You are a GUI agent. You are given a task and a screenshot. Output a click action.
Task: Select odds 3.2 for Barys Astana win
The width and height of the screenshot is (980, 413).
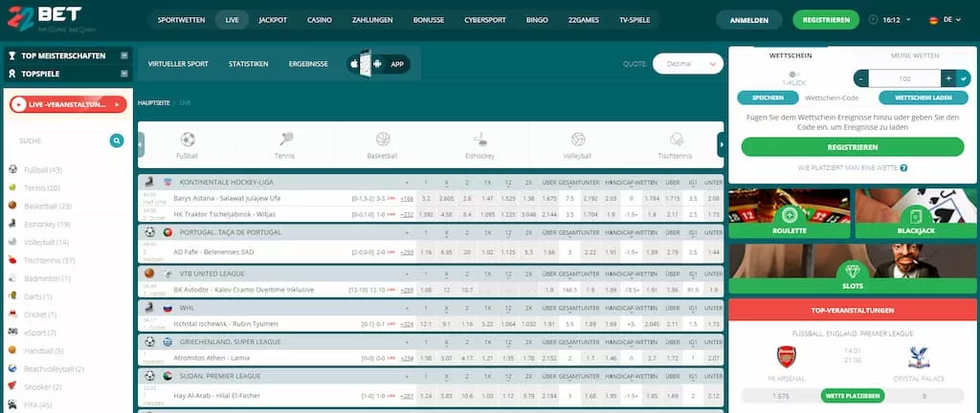(x=426, y=199)
